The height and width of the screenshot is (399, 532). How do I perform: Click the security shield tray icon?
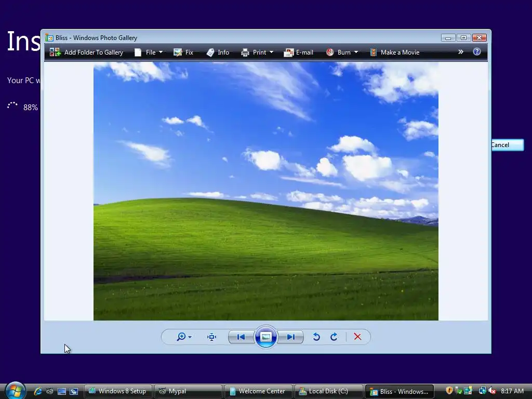pos(449,391)
